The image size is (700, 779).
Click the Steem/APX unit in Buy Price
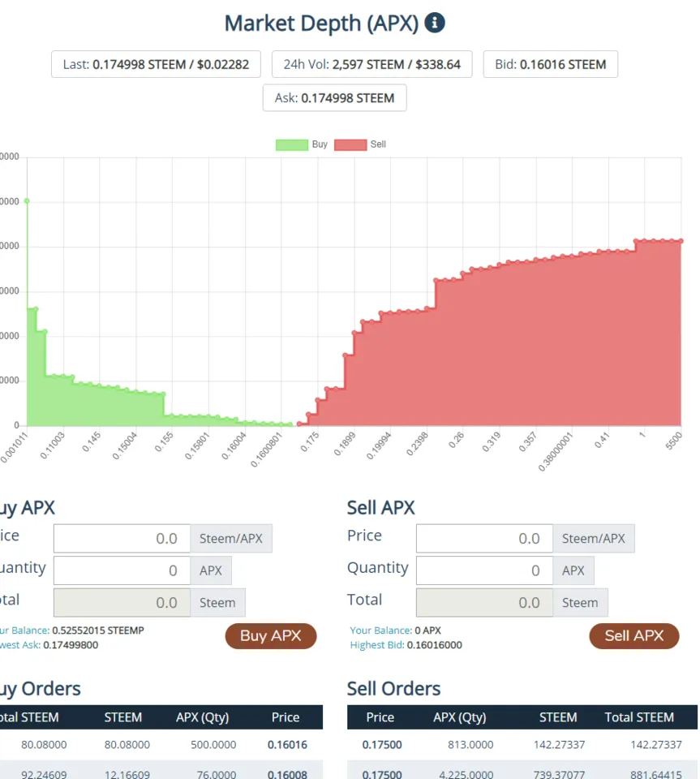click(x=231, y=539)
